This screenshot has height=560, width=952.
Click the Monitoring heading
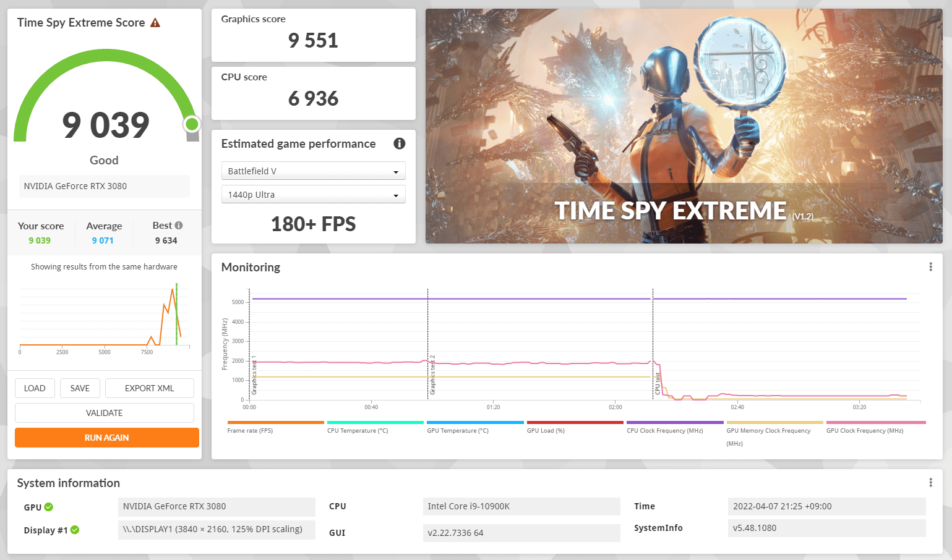point(251,267)
